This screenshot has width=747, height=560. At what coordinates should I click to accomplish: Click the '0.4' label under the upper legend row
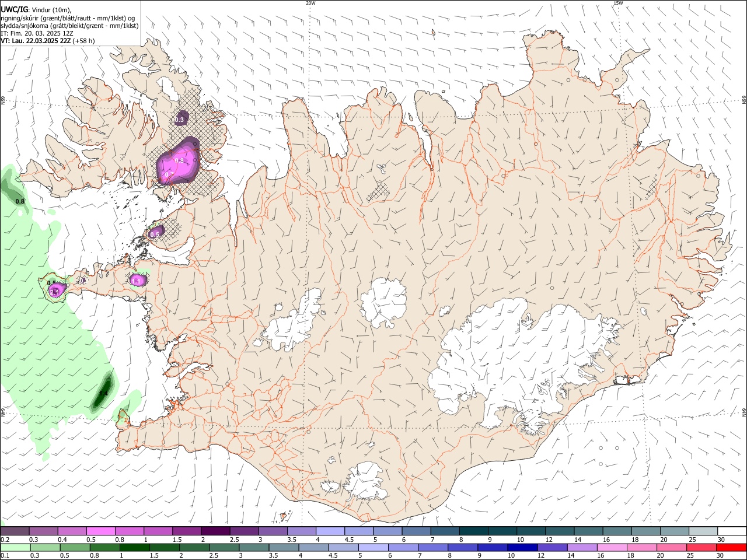(x=62, y=540)
